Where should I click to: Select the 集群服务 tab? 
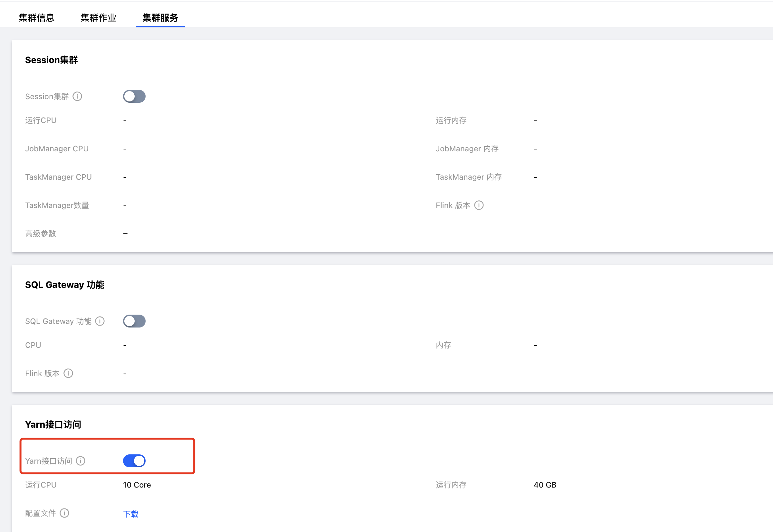(160, 18)
